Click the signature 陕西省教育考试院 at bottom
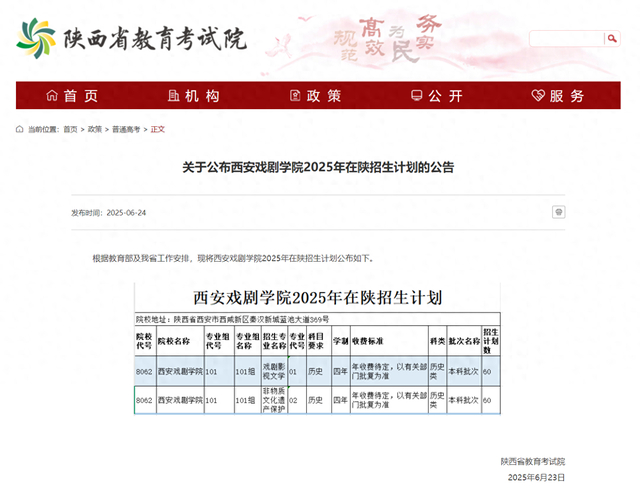 (x=533, y=462)
